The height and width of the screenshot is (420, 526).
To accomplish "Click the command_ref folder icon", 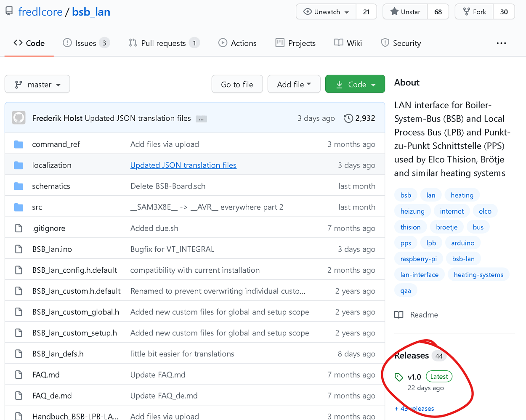I will click(19, 144).
